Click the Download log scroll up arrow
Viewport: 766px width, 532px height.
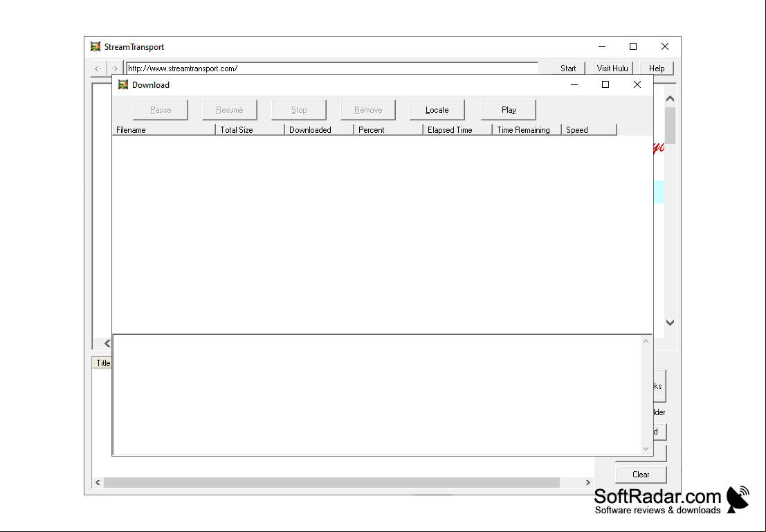coord(646,342)
